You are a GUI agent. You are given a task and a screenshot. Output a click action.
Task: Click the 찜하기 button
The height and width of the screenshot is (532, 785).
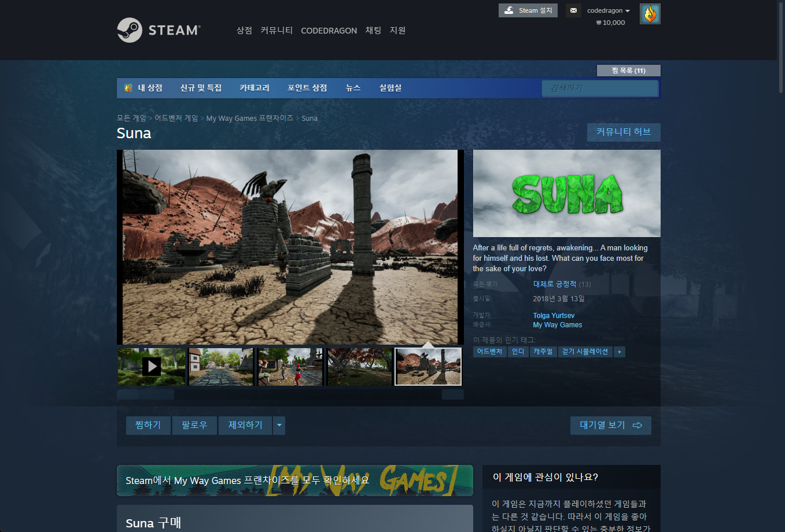(148, 425)
